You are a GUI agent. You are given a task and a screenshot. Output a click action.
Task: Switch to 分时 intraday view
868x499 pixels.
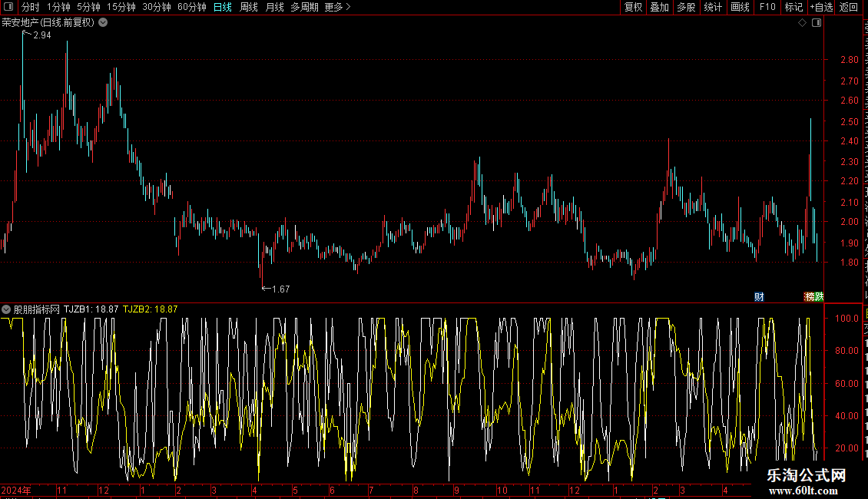(x=31, y=7)
